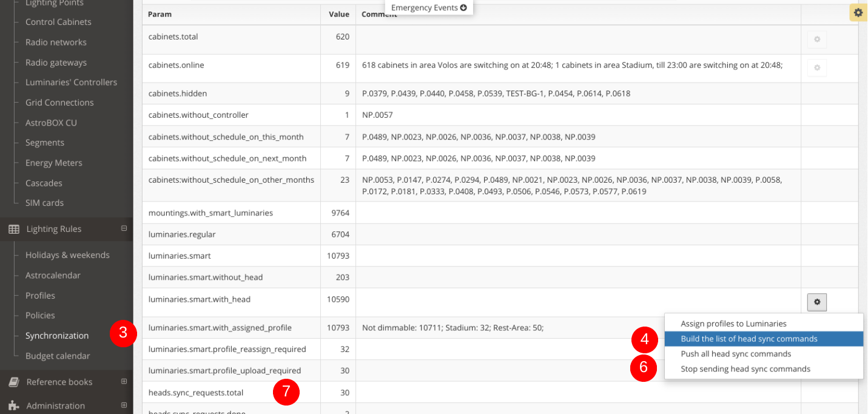Open gear menu in cabinets.total row

click(816, 39)
